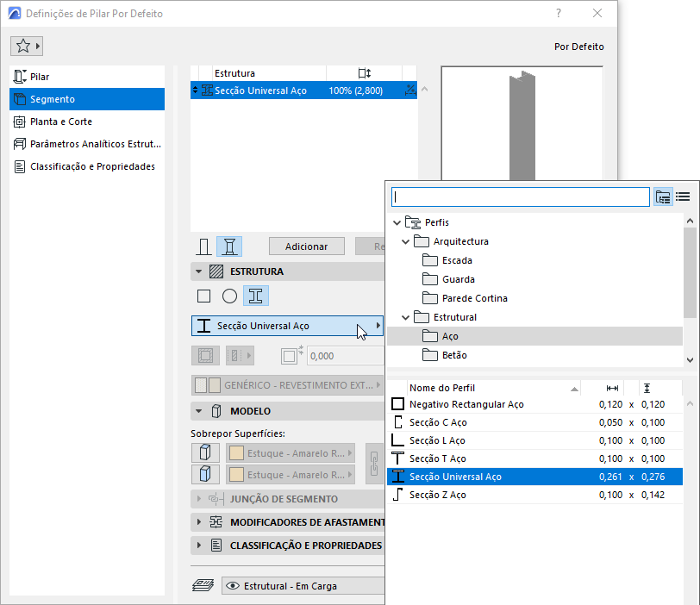Choose Negativo Rectangular Aço profile

coord(534,404)
